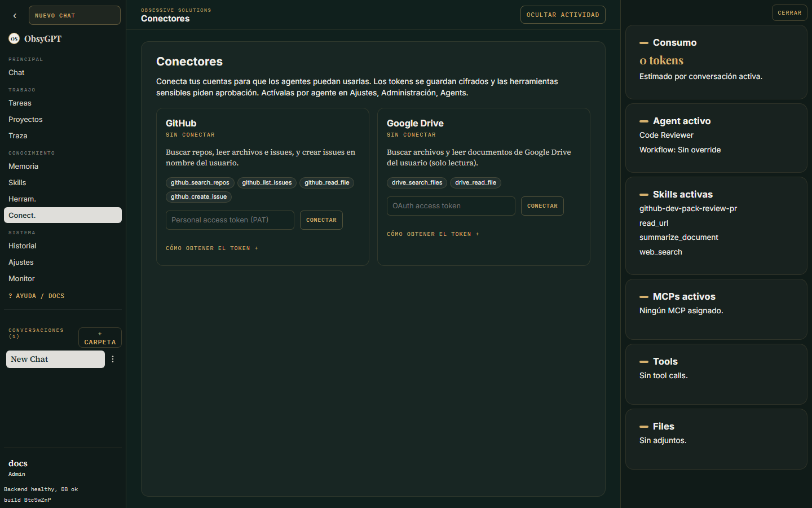Expand GitHub CÓMO OBTENER EL TOKEN

(x=212, y=248)
